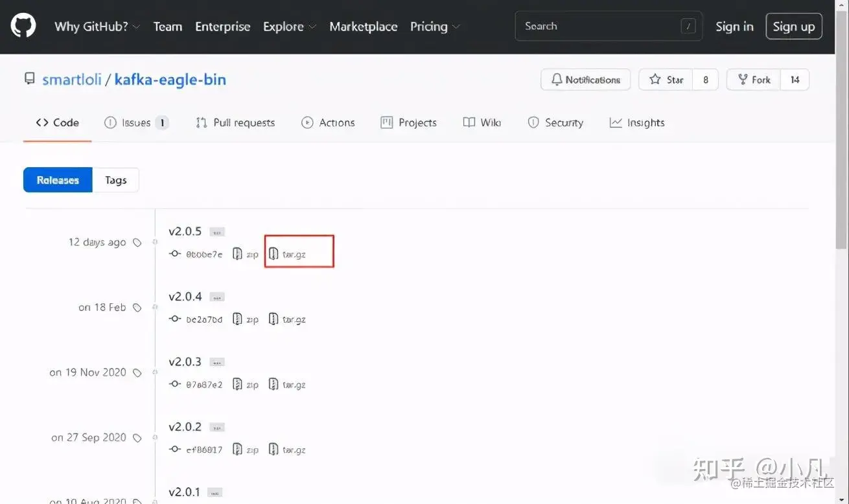The width and height of the screenshot is (849, 504).
Task: Go to the Enterprise page
Action: click(222, 27)
